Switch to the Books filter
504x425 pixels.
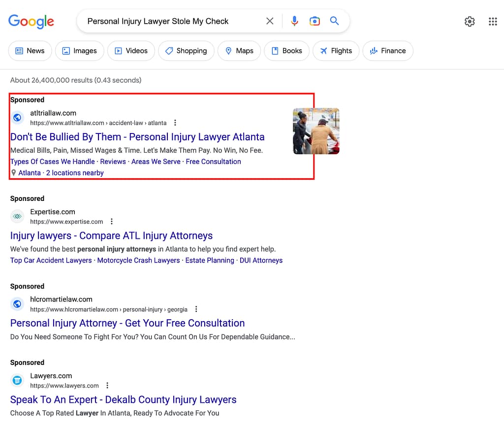(x=287, y=51)
